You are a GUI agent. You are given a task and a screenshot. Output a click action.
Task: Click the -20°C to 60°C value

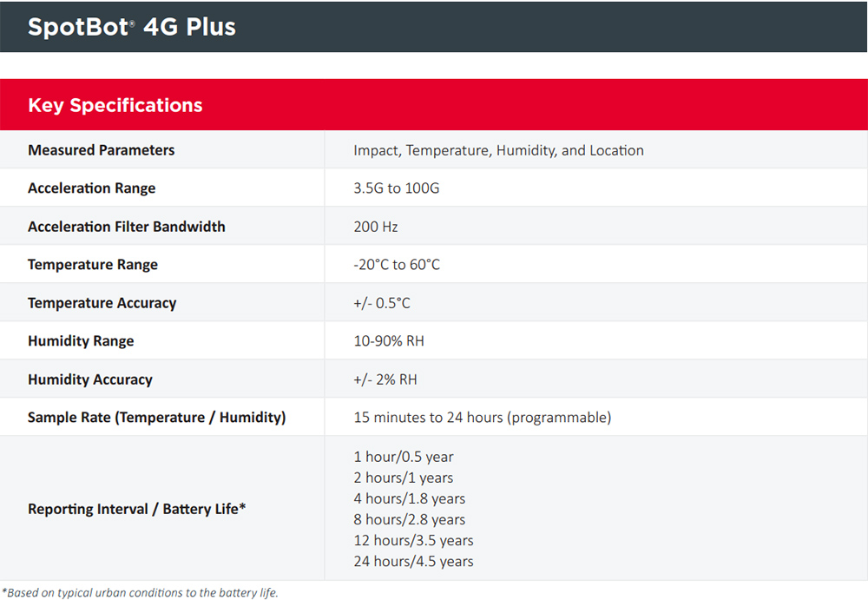pyautogui.click(x=397, y=265)
